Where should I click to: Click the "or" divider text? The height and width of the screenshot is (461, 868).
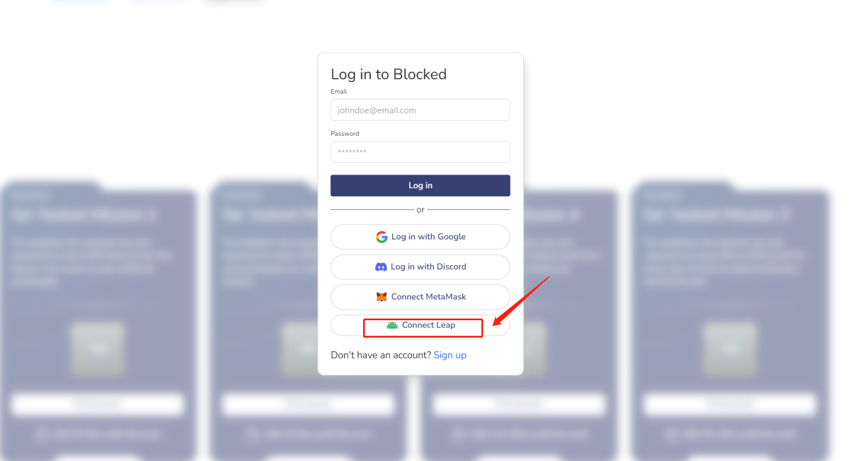pyautogui.click(x=420, y=210)
